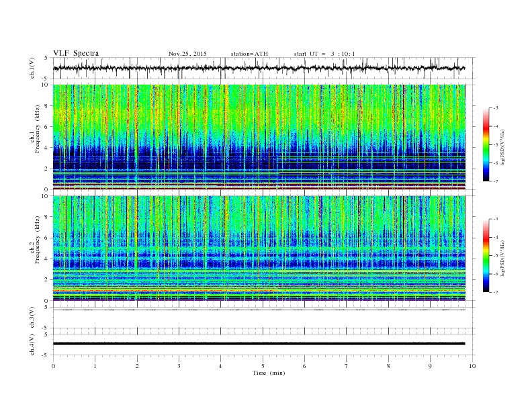Click the date 'Nov.25, 2015'

(x=187, y=54)
